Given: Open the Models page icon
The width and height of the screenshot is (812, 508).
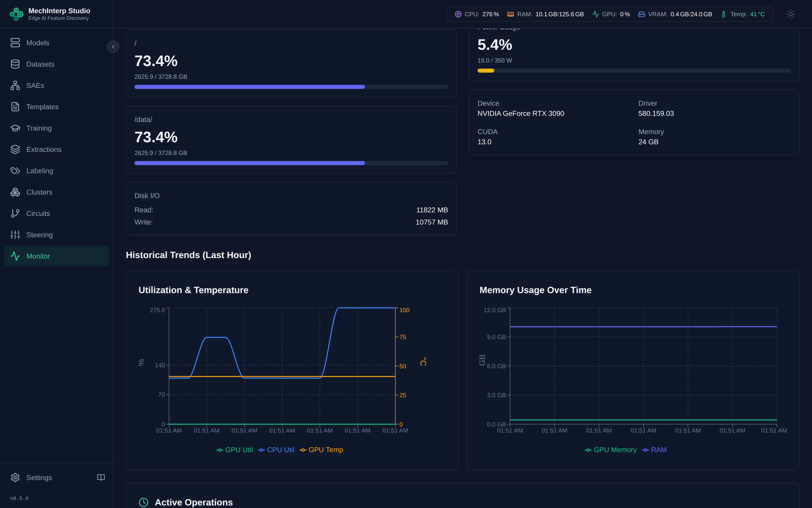Looking at the screenshot, I should [x=15, y=43].
